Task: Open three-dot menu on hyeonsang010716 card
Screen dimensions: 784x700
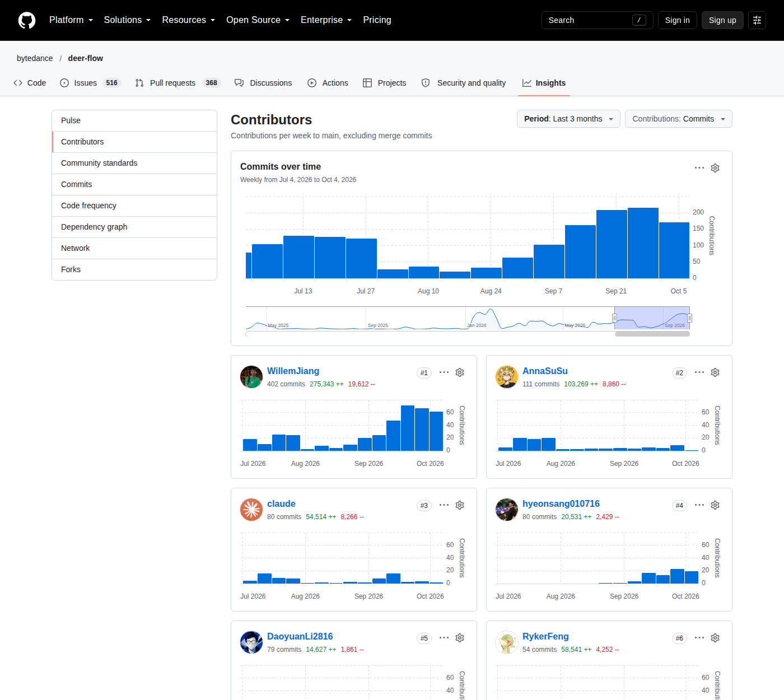Action: (699, 505)
